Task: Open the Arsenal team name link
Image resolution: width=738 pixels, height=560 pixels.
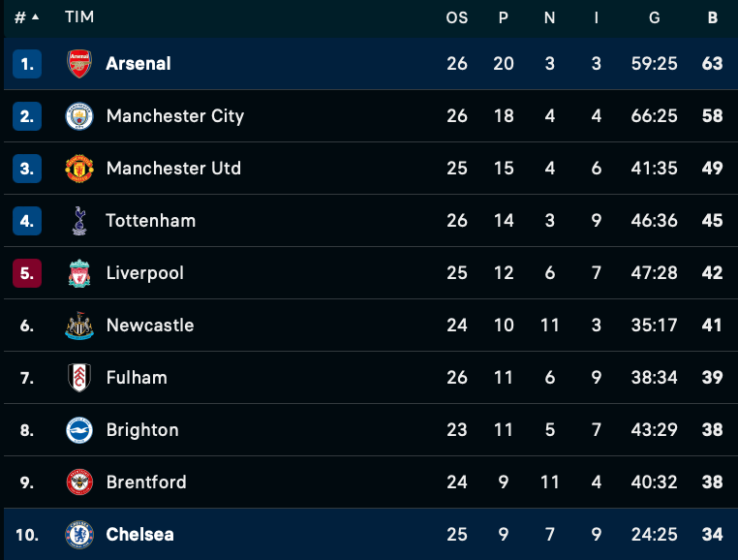Action: tap(138, 64)
